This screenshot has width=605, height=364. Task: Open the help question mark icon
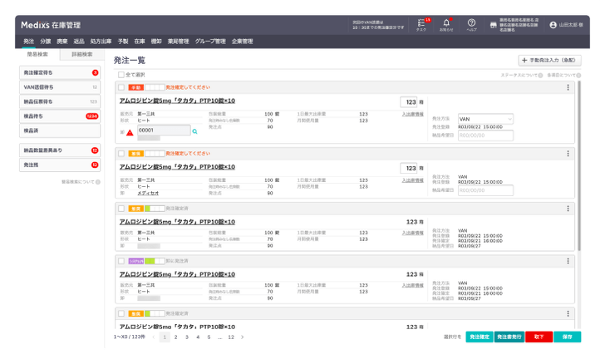pos(471,22)
